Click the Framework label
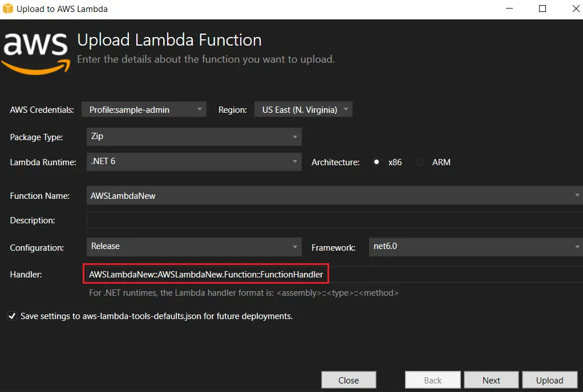Image resolution: width=583 pixels, height=392 pixels. (333, 248)
